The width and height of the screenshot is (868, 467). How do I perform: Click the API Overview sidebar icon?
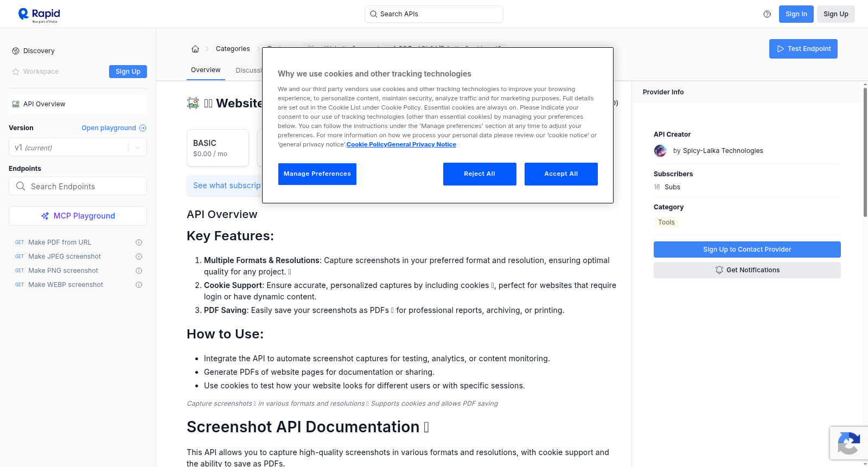tap(16, 104)
